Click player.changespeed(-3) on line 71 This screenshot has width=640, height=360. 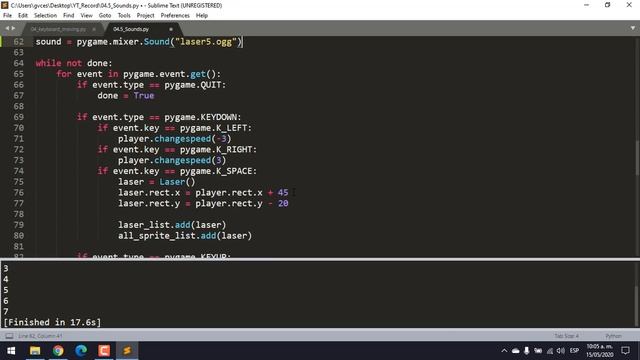click(x=175, y=139)
